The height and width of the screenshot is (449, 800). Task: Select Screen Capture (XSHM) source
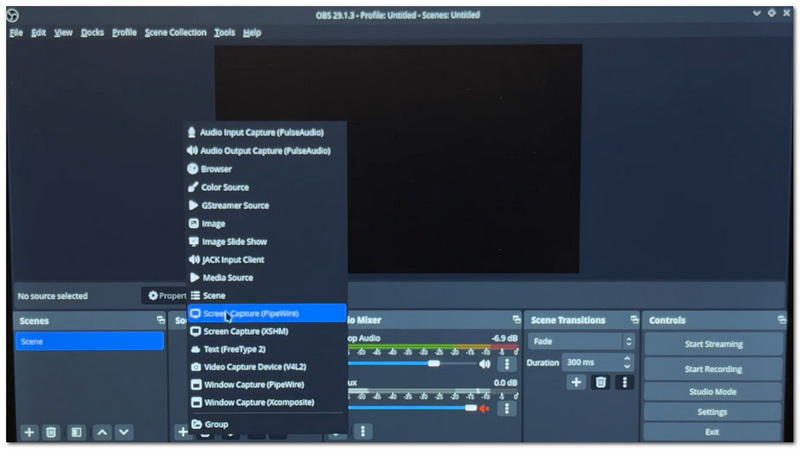click(266, 331)
